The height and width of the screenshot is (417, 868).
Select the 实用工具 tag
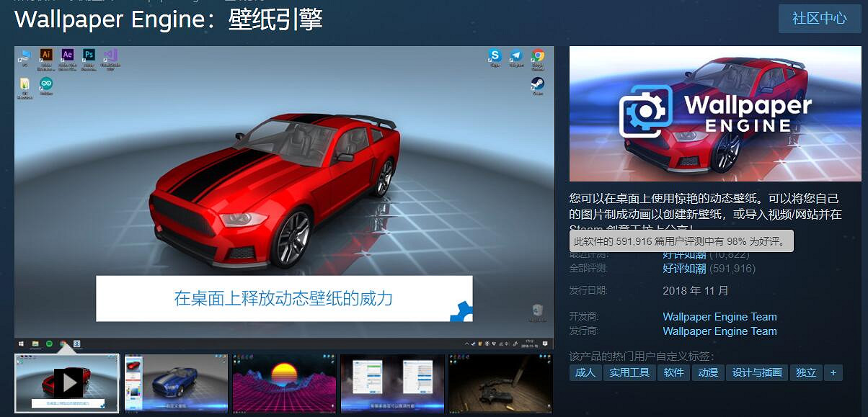pyautogui.click(x=629, y=372)
